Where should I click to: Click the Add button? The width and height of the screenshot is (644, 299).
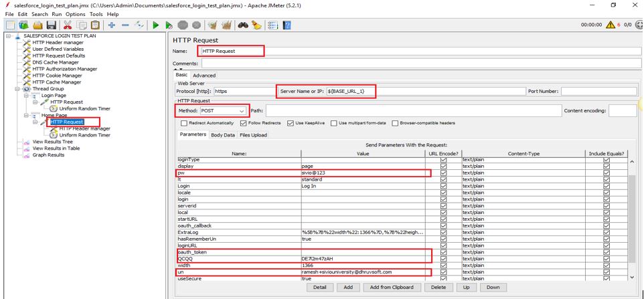pyautogui.click(x=348, y=287)
